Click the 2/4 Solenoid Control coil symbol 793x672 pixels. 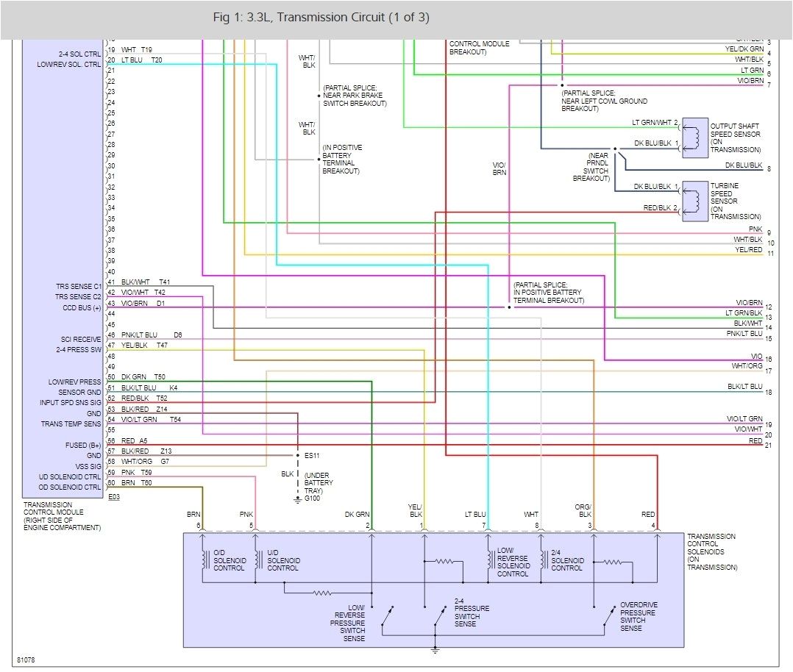[542, 560]
